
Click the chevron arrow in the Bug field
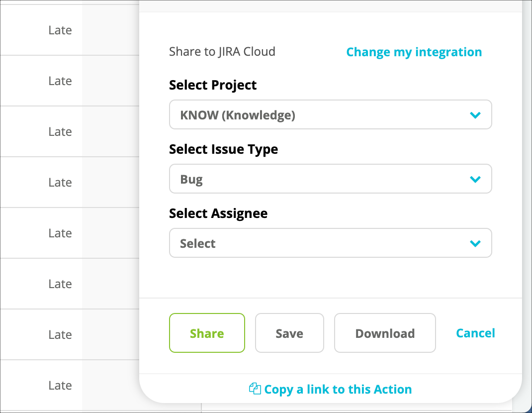[475, 179]
